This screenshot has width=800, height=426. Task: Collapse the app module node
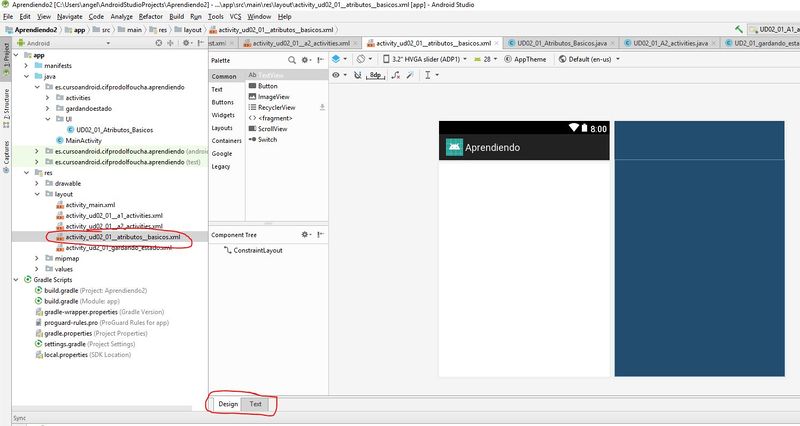16,55
